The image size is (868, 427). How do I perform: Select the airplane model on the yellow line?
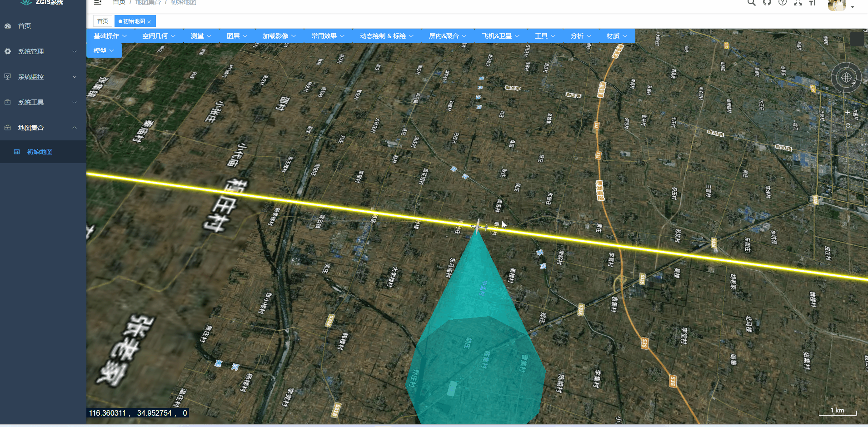tap(479, 226)
